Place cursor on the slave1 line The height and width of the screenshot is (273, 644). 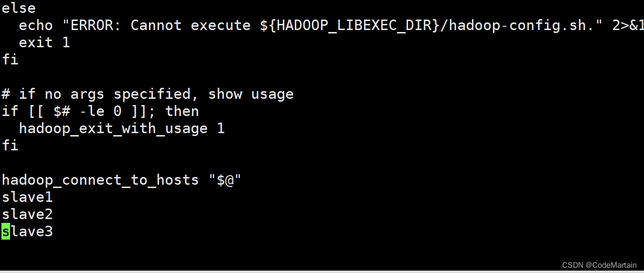point(27,197)
